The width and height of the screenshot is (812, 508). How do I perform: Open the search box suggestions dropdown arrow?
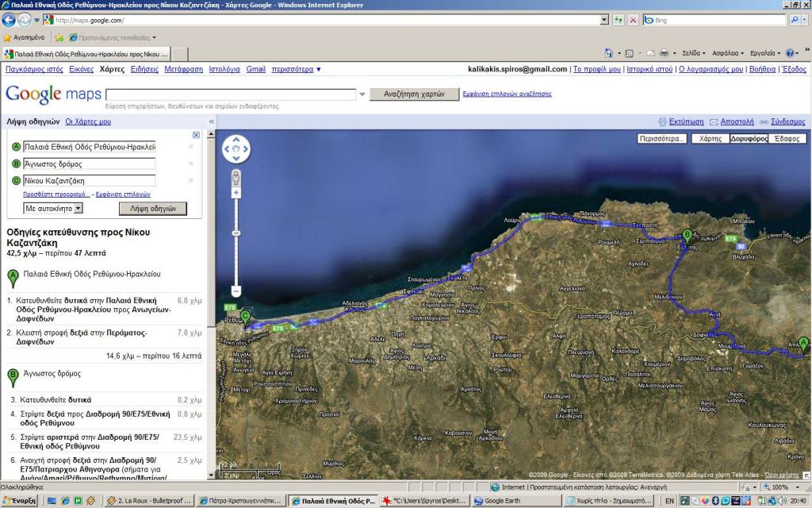[362, 94]
